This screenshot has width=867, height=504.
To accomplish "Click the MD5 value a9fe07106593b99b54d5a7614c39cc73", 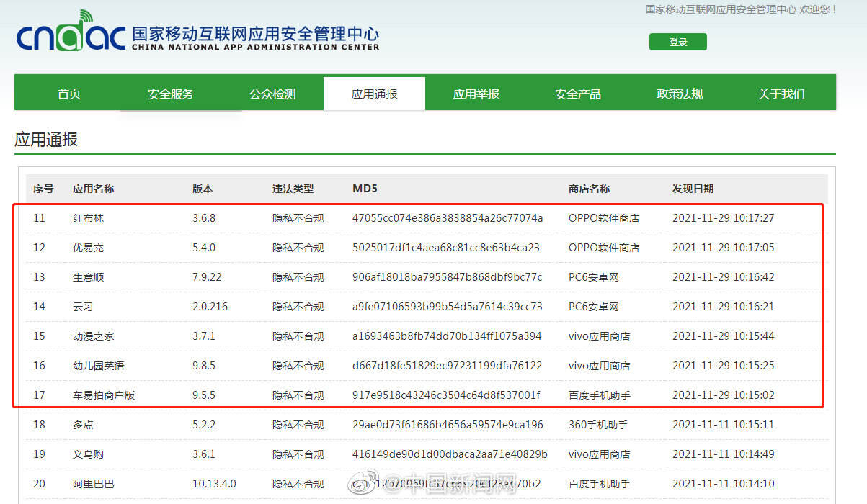I will (448, 307).
